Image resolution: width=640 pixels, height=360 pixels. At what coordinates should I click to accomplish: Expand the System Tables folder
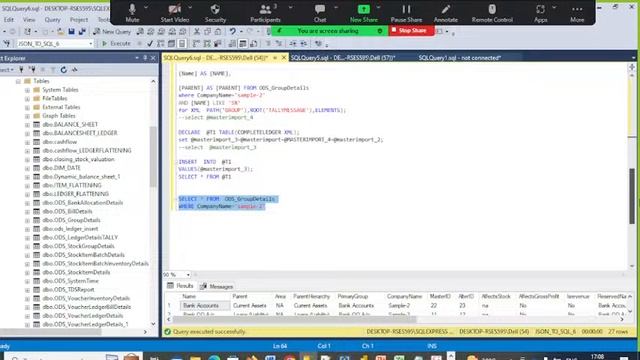coord(27,90)
